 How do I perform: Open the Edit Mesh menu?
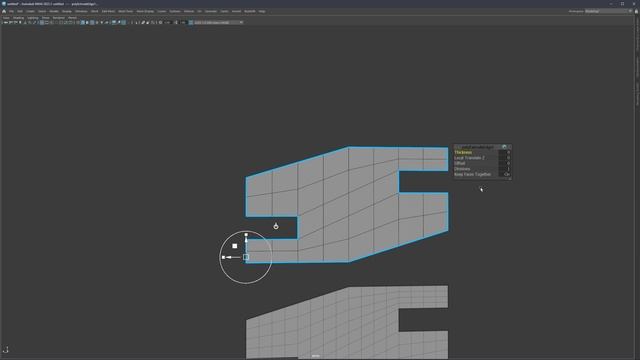[x=108, y=11]
